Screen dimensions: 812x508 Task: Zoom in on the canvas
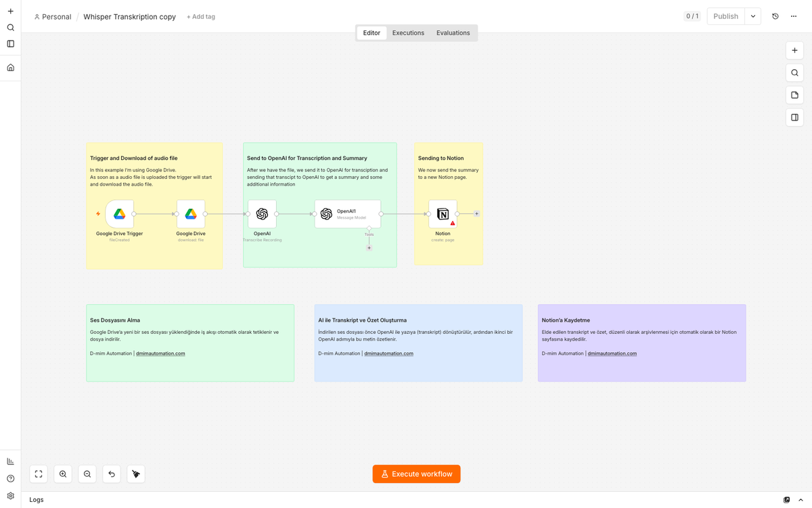(x=63, y=474)
